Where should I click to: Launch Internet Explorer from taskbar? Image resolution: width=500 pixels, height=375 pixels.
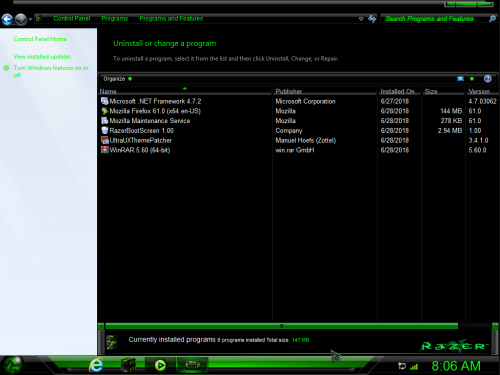(96, 365)
